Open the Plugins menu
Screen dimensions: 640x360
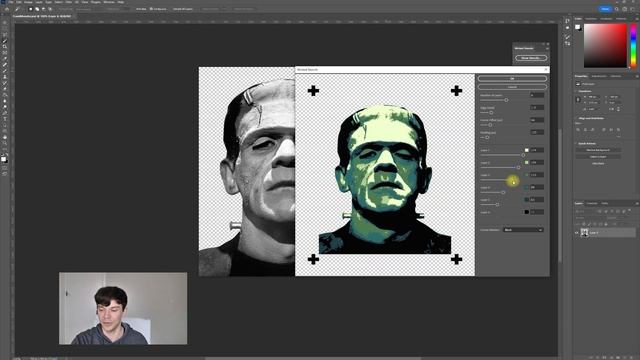96,2
